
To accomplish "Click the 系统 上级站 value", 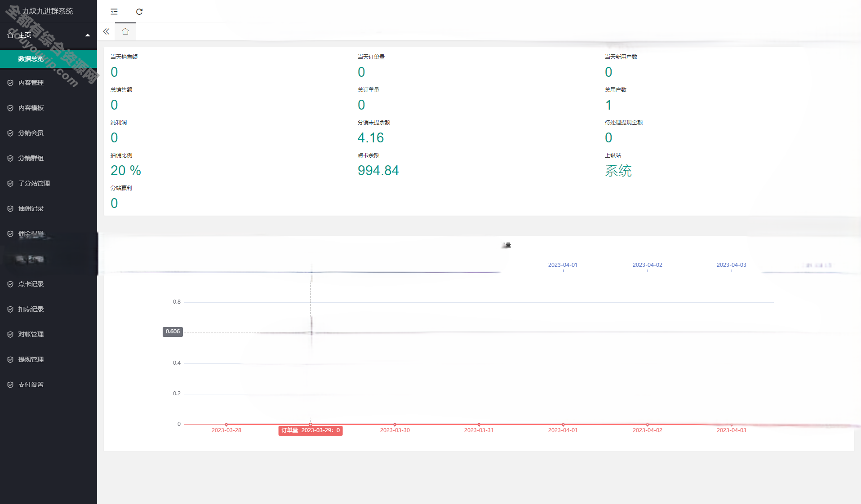I will (x=618, y=171).
